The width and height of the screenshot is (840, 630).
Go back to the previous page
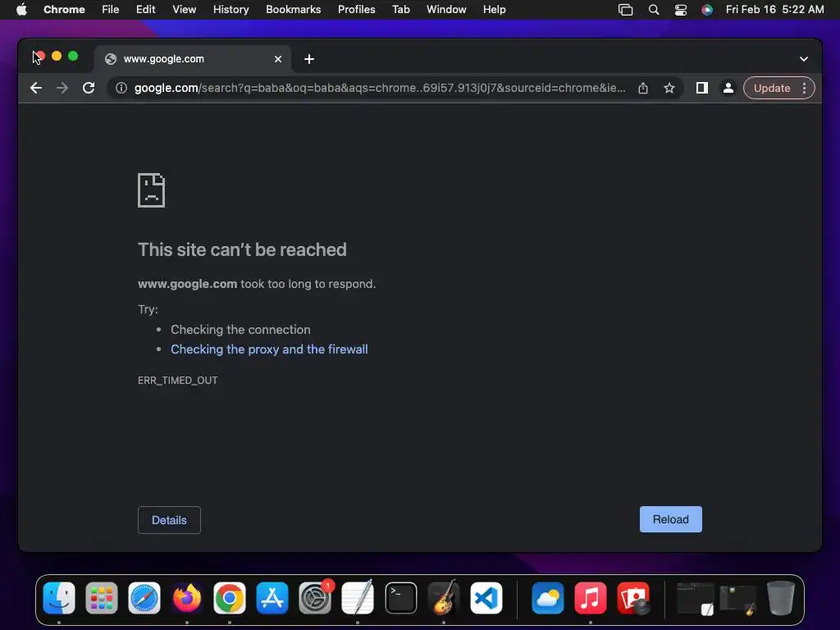click(x=36, y=88)
